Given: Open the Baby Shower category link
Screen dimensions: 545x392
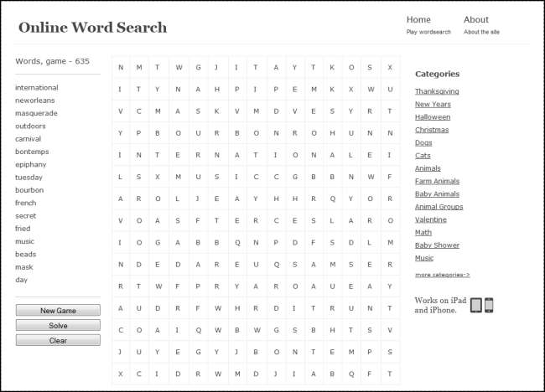Looking at the screenshot, I should [x=437, y=245].
